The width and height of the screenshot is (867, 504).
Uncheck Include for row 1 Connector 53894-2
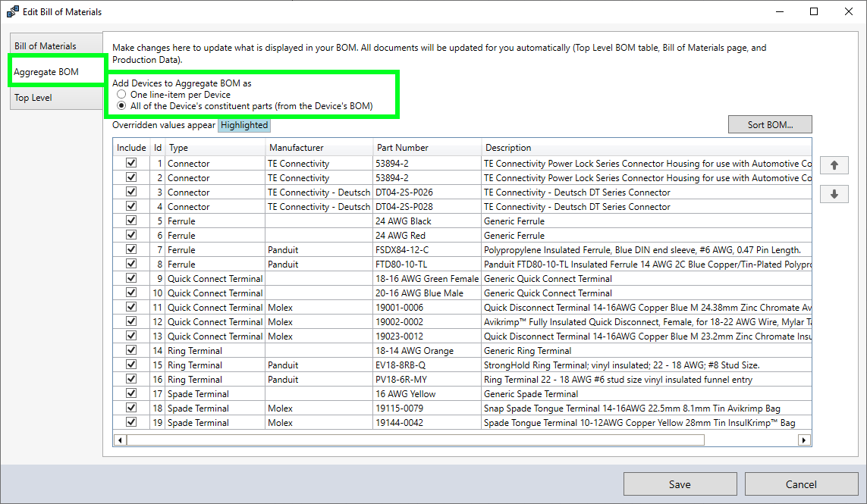131,163
